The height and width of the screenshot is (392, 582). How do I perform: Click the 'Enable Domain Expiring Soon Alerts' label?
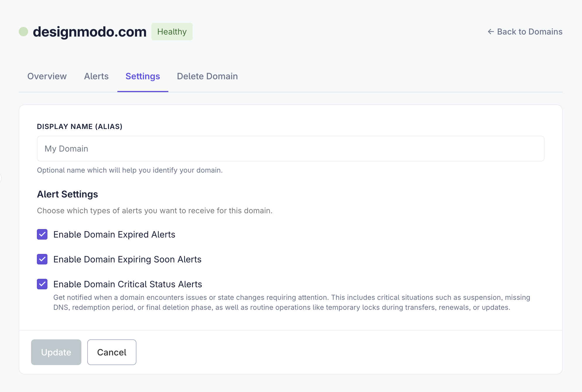click(127, 259)
